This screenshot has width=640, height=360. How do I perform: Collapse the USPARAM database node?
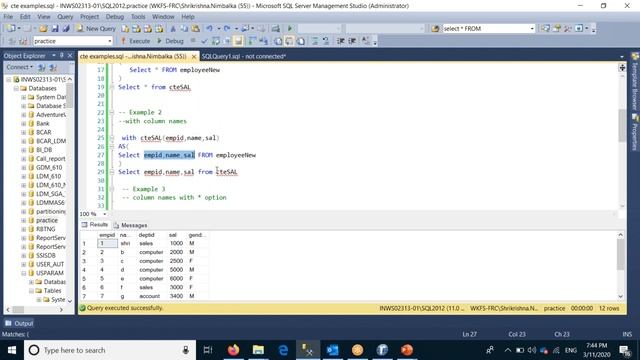click(x=24, y=273)
